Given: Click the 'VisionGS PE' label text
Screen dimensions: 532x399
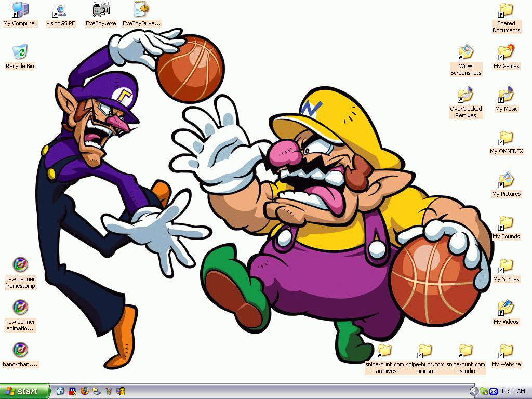Looking at the screenshot, I should pyautogui.click(x=60, y=23).
